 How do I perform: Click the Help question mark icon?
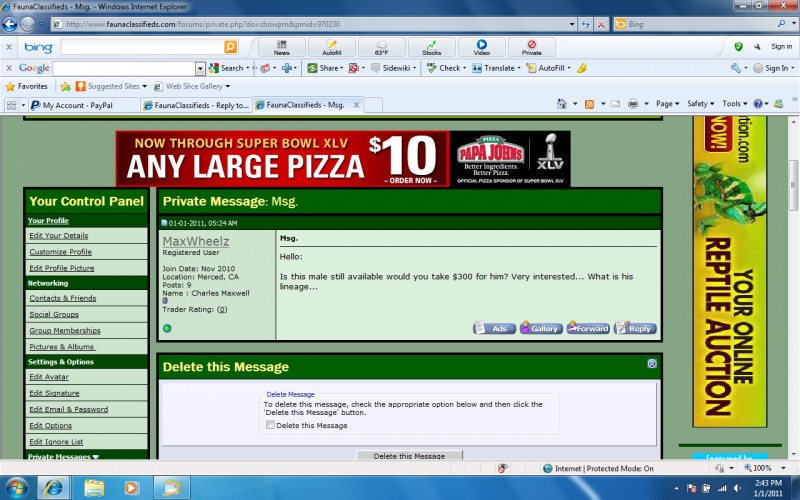tap(758, 104)
